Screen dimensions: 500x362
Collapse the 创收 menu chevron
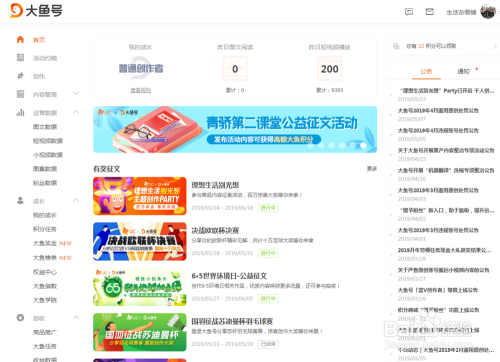click(x=76, y=317)
